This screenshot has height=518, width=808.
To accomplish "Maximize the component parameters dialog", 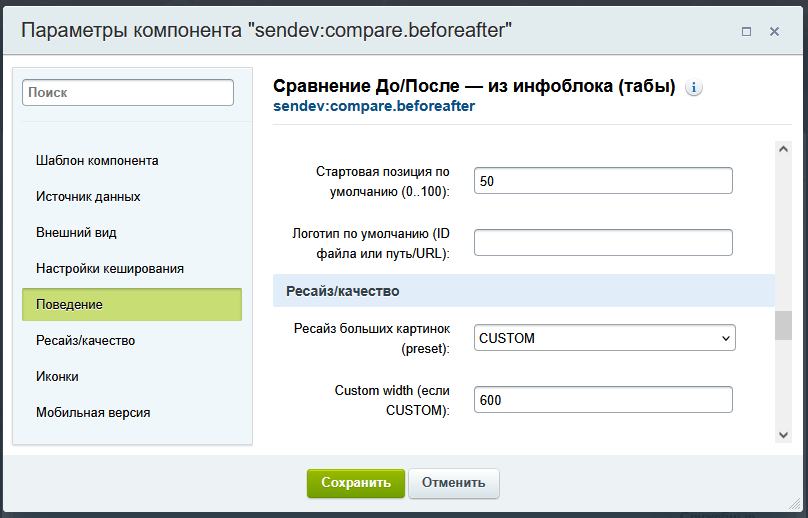I will point(746,31).
